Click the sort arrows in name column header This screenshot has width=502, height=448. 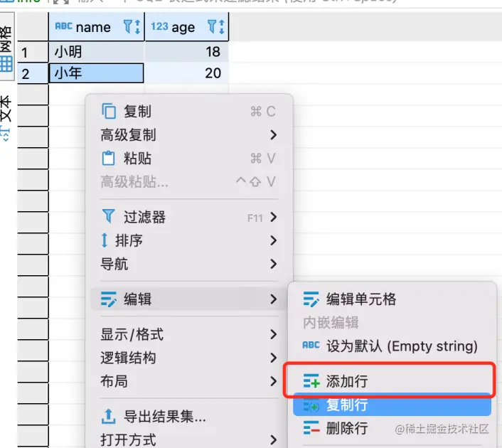tap(137, 27)
